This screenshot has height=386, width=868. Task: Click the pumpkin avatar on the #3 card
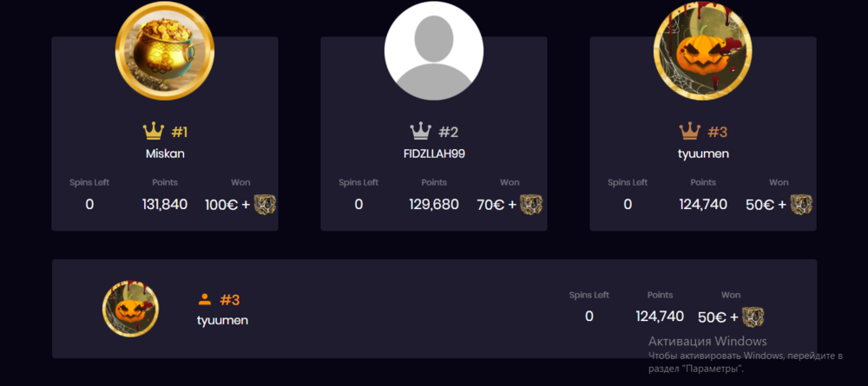pyautogui.click(x=702, y=50)
